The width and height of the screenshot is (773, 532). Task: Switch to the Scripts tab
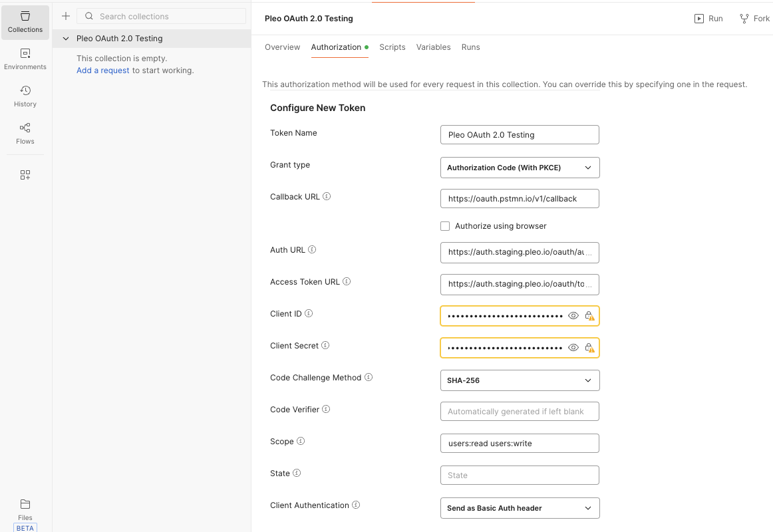coord(392,47)
